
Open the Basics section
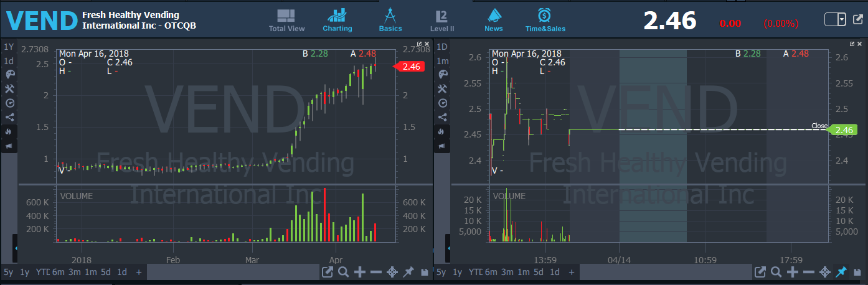390,20
